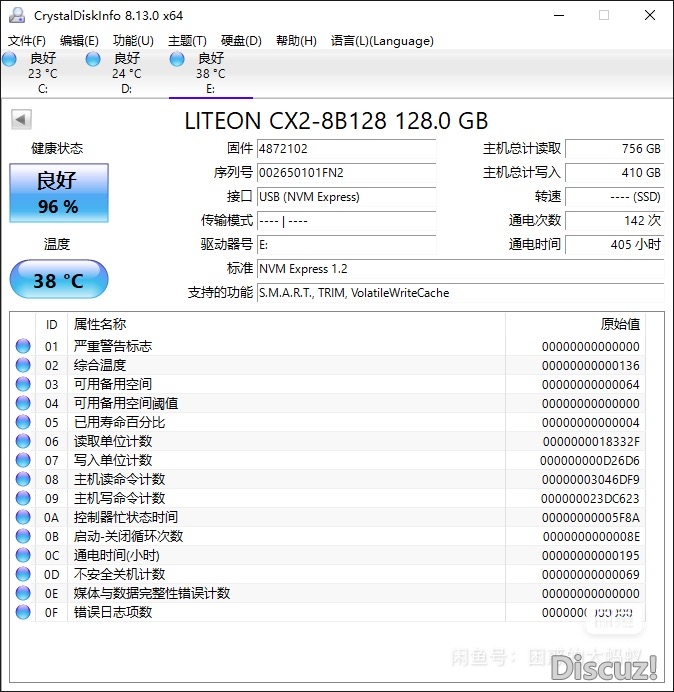Open the 帮助(H) menu
674x692 pixels.
pyautogui.click(x=295, y=41)
